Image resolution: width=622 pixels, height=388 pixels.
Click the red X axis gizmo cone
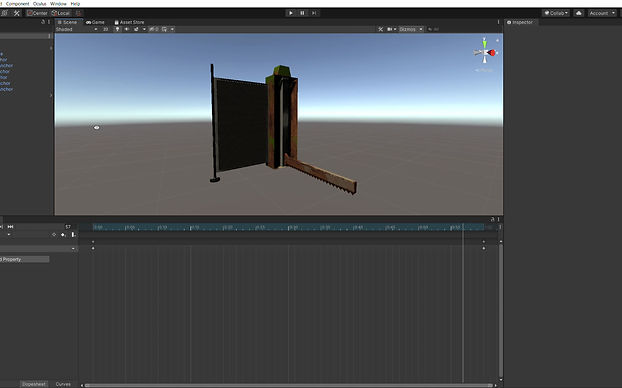(492, 52)
